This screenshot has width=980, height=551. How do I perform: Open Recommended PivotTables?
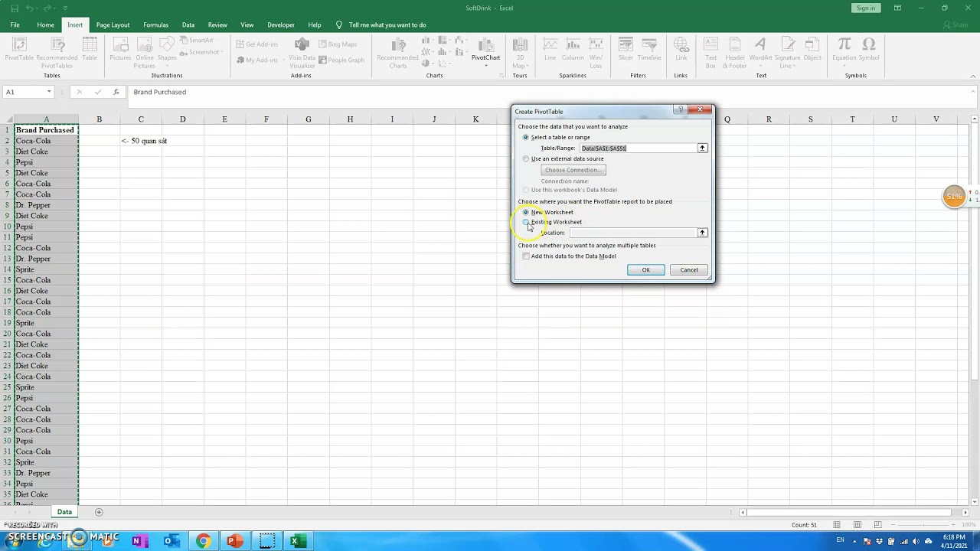point(57,53)
